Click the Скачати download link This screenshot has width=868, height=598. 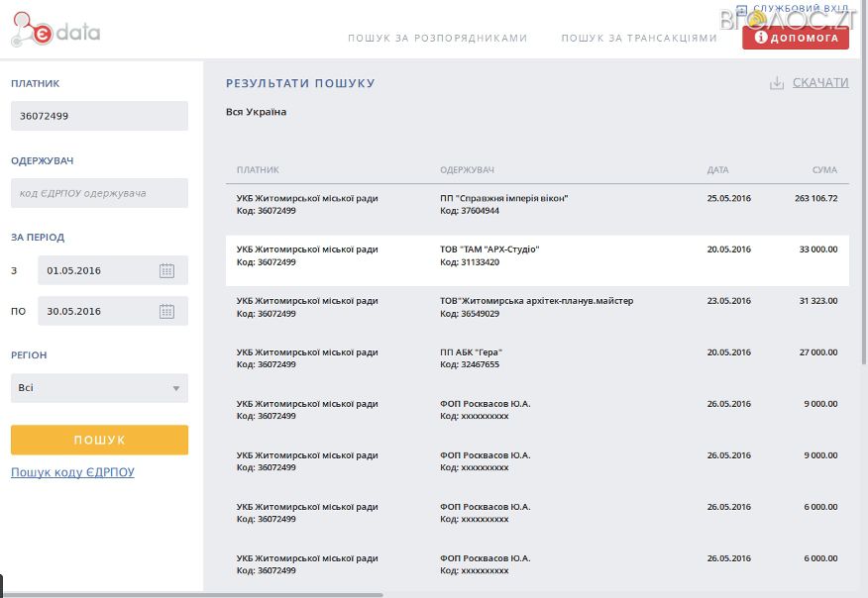[x=820, y=83]
